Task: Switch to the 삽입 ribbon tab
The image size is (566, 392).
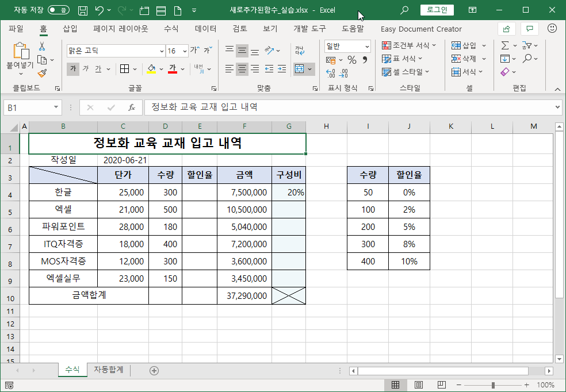Action: (x=70, y=29)
